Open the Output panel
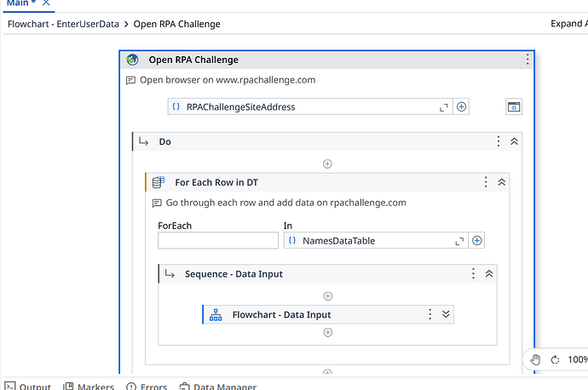Screen dimensions: 588x390 28,387
